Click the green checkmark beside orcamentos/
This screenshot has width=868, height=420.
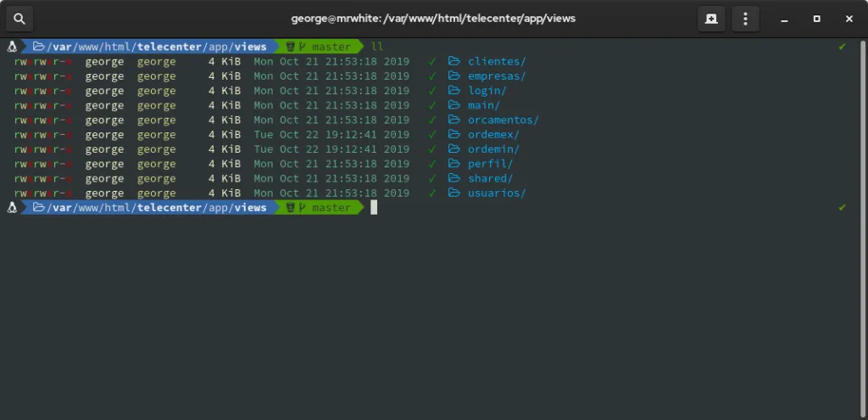point(432,120)
